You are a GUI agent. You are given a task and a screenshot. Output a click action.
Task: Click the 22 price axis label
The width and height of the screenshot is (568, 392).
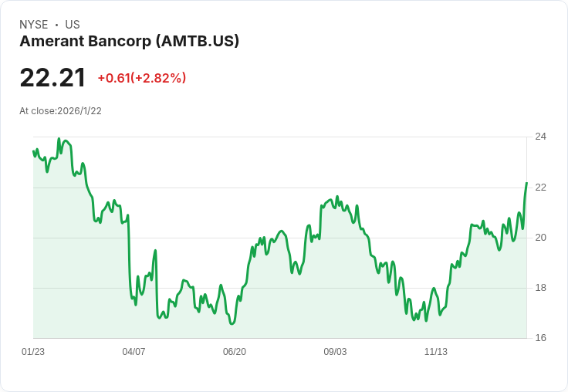click(x=540, y=188)
